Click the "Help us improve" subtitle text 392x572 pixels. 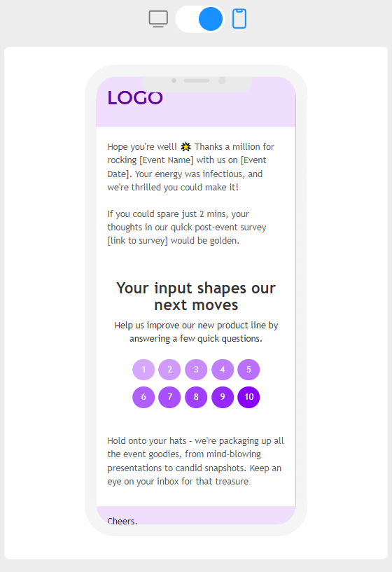click(196, 332)
